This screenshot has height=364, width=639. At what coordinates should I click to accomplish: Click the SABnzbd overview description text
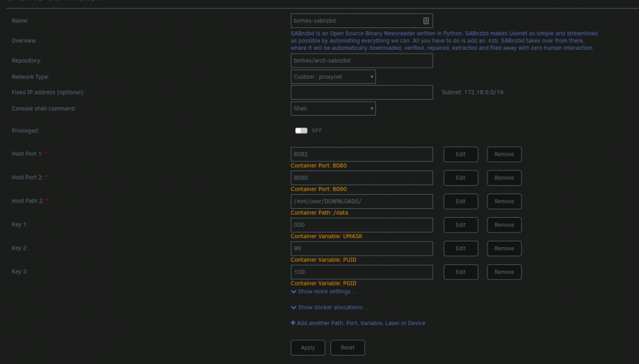click(x=444, y=41)
